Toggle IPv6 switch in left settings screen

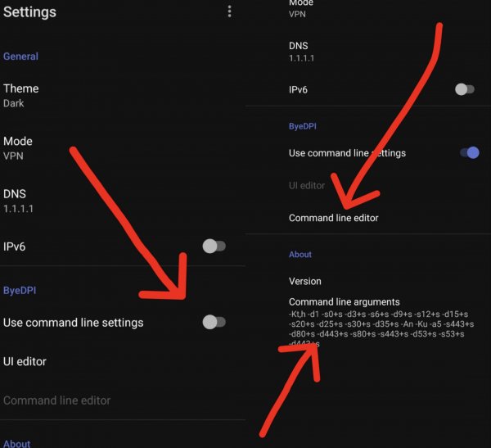pyautogui.click(x=214, y=246)
